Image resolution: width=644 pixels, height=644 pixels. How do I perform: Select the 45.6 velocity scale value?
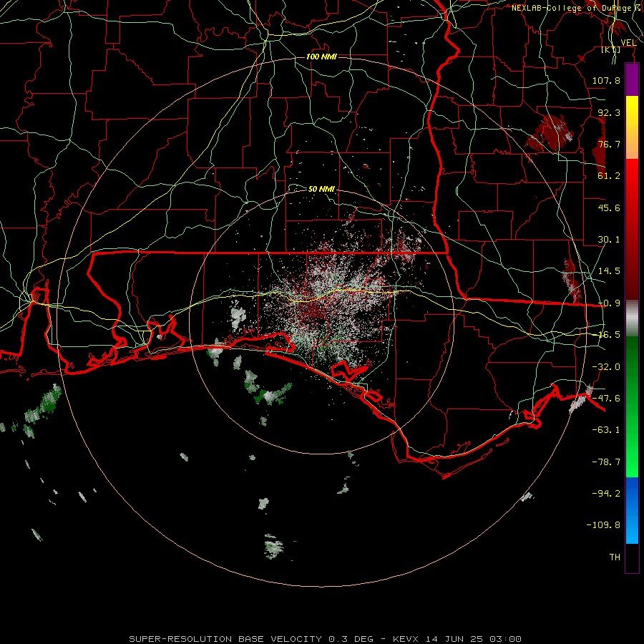click(609, 208)
